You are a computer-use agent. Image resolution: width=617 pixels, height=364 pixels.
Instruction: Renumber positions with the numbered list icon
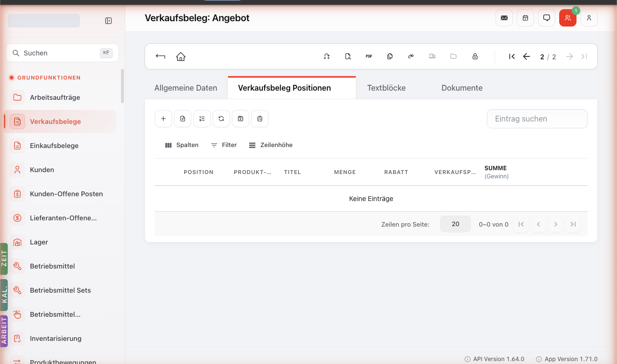pyautogui.click(x=202, y=119)
